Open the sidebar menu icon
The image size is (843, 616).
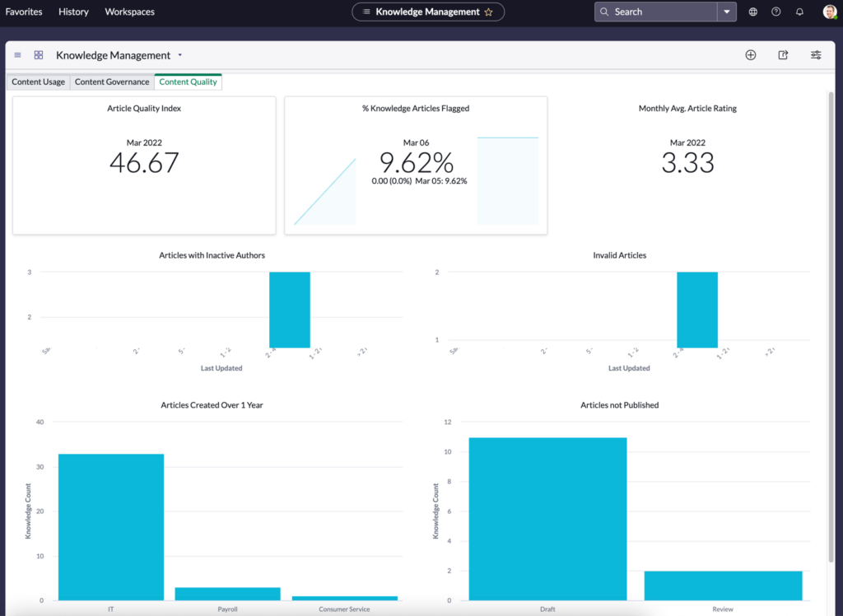tap(16, 54)
